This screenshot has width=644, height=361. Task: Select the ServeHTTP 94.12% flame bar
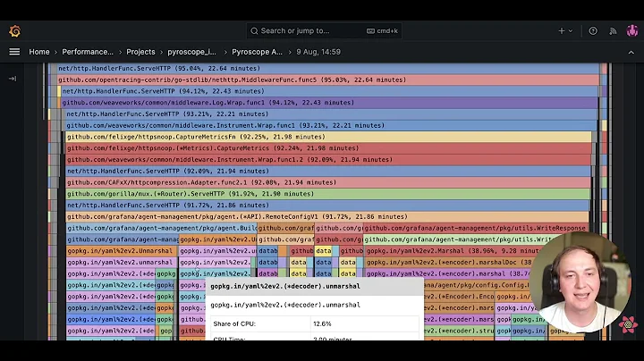(329, 91)
